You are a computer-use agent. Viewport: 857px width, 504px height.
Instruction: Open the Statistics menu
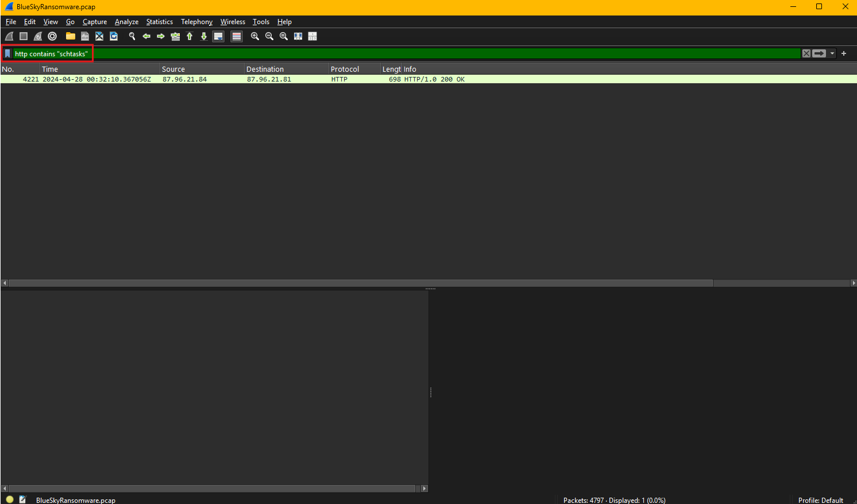(159, 22)
